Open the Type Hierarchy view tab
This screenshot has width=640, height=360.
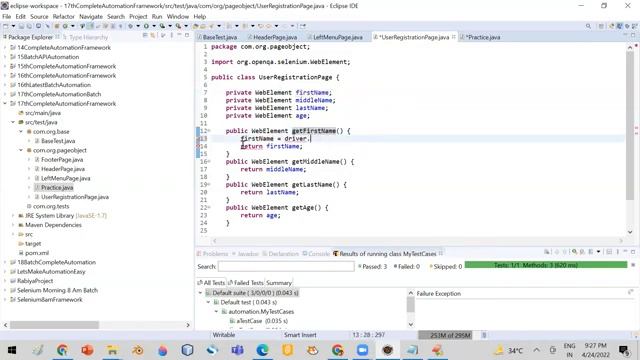(86, 37)
